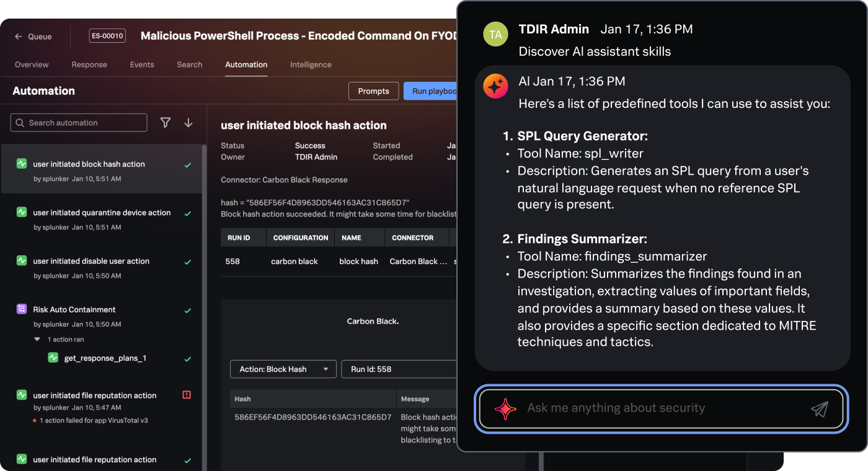Select get_response_plans_1 action

point(105,358)
